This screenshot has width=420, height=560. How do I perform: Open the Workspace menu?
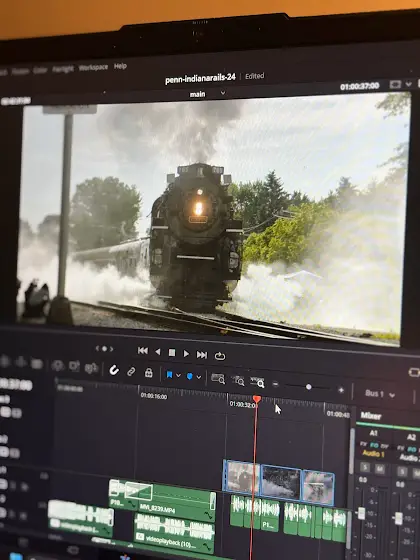tap(93, 68)
